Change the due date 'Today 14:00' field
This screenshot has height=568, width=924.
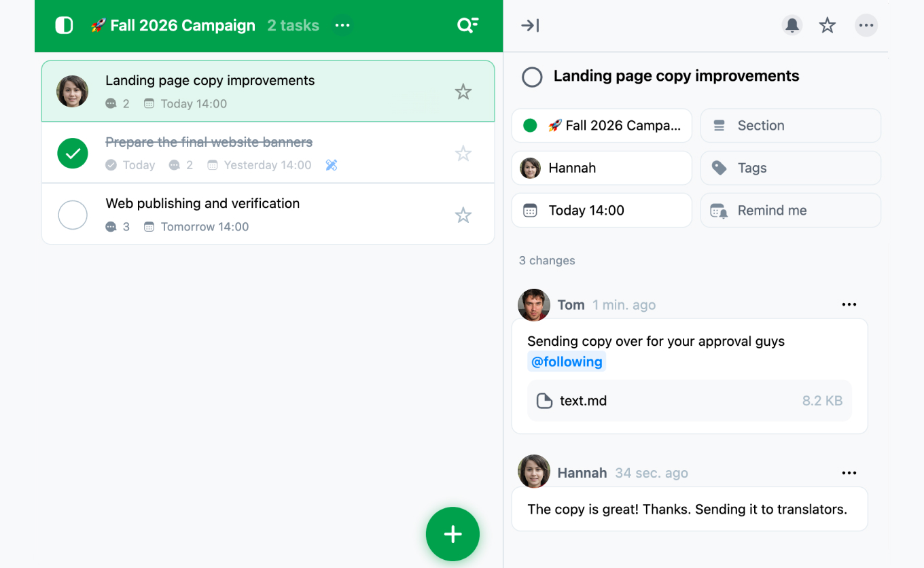(602, 211)
